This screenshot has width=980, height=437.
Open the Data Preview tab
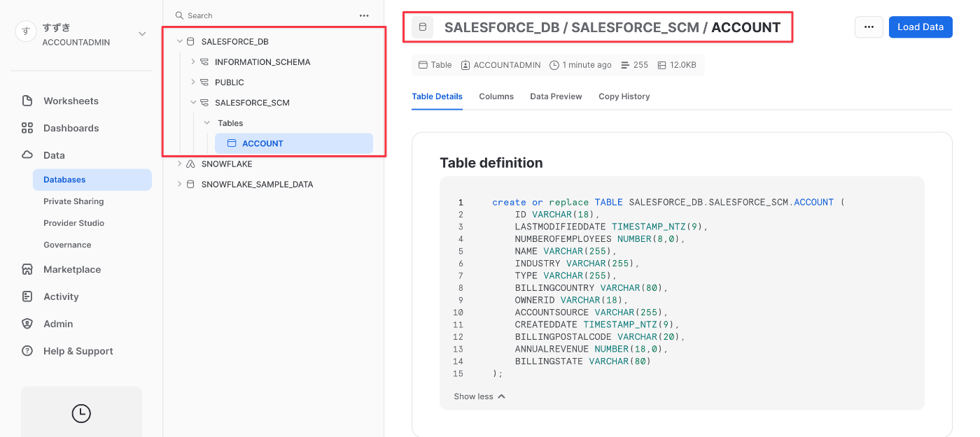coord(556,96)
